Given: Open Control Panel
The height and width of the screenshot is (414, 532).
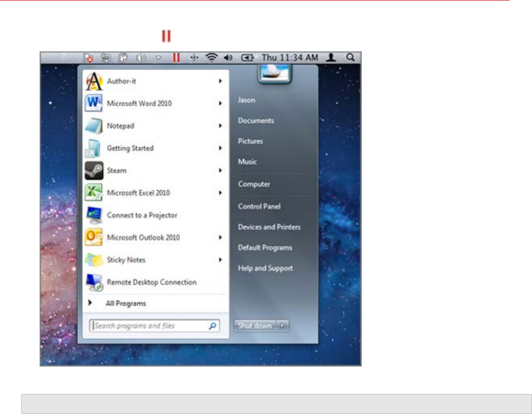Looking at the screenshot, I should tap(259, 207).
